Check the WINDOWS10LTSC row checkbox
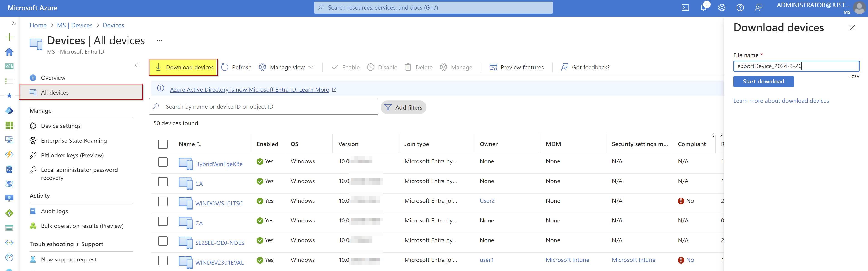Viewport: 868px width, 271px height. tap(163, 201)
